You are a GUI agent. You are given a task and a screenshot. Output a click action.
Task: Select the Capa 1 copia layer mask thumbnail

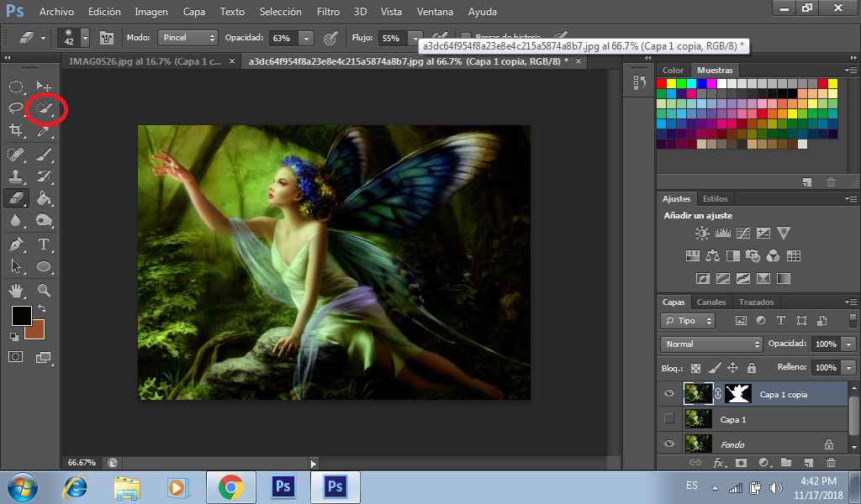coord(738,394)
